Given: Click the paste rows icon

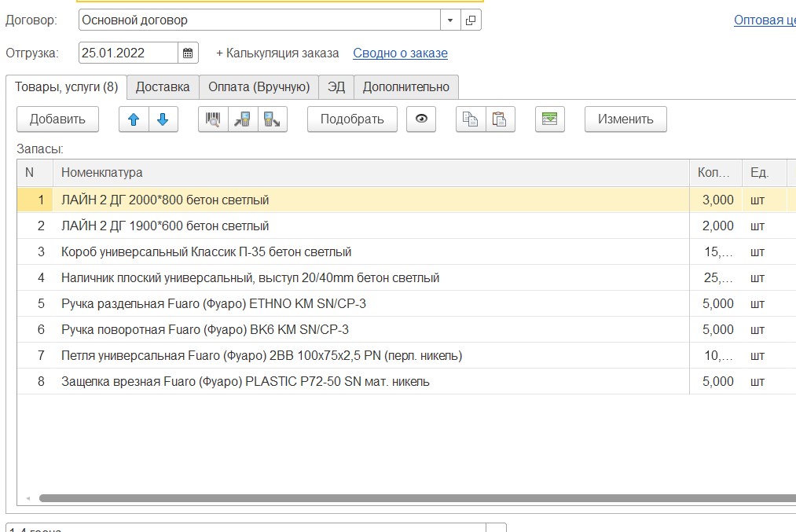Looking at the screenshot, I should tap(500, 119).
